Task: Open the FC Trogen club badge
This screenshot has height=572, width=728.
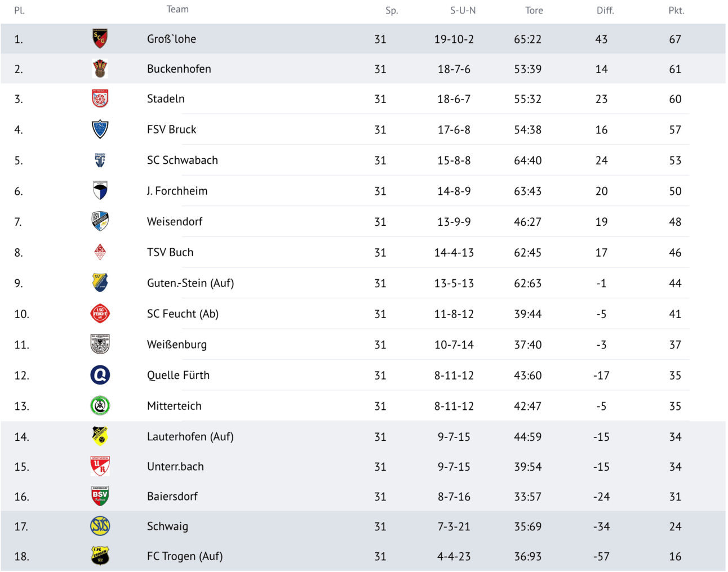Action: [100, 556]
